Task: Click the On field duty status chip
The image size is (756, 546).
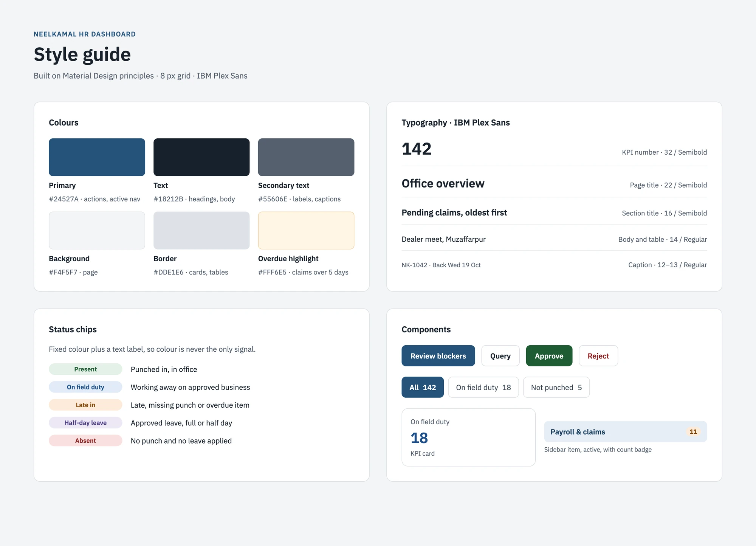Action: coord(85,387)
